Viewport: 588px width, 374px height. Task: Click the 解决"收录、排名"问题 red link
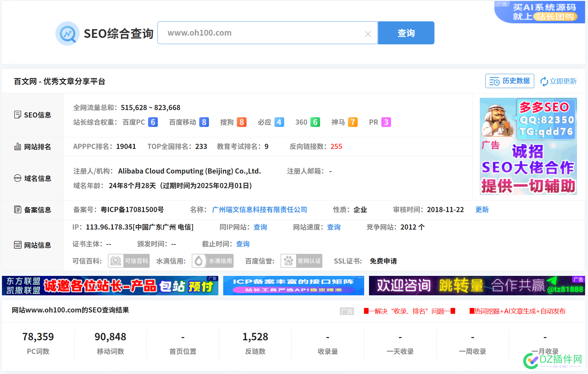pos(409,311)
